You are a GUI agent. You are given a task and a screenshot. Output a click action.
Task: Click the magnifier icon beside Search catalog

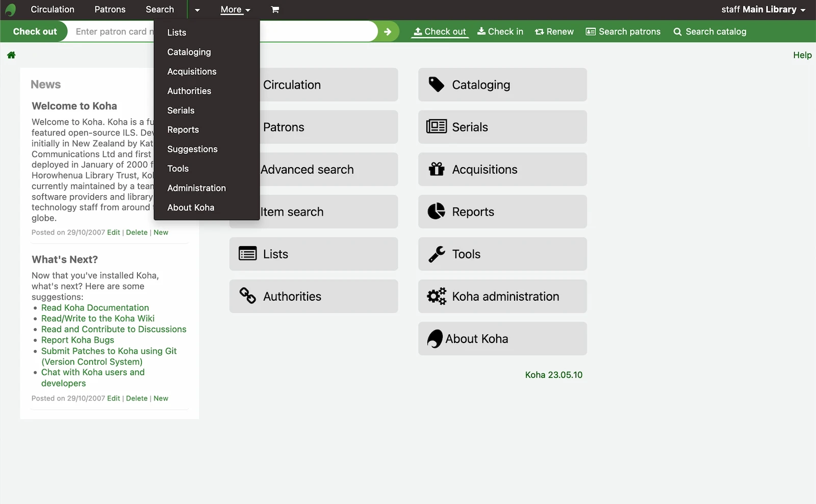677,32
